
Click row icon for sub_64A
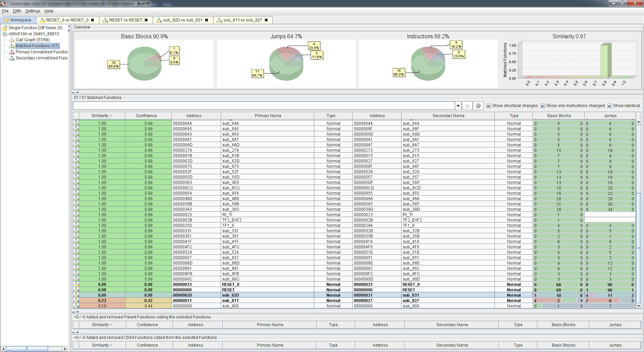pos(76,123)
